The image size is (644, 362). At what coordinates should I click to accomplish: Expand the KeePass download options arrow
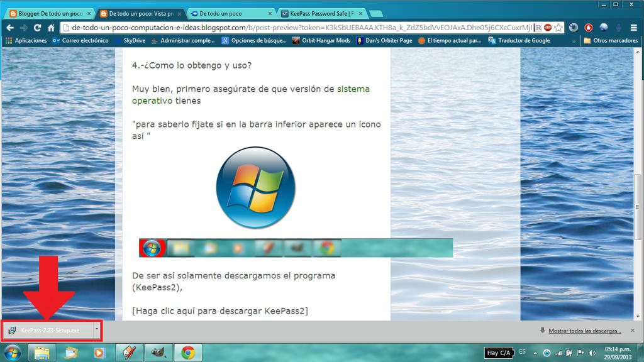[97, 329]
